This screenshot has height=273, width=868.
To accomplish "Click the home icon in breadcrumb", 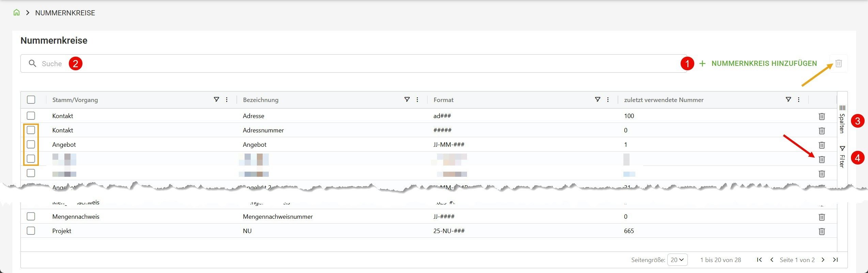I will (16, 13).
